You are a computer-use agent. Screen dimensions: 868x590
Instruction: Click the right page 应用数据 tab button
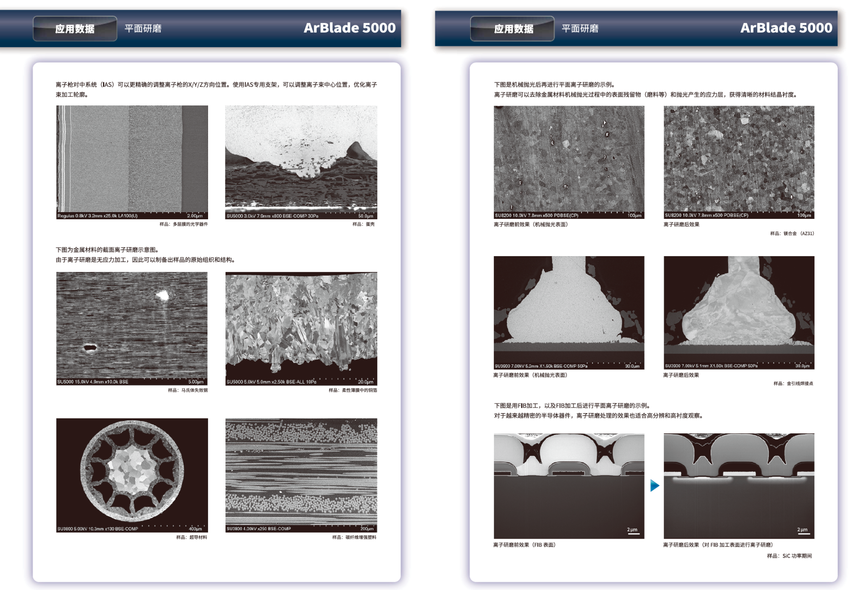pos(512,28)
